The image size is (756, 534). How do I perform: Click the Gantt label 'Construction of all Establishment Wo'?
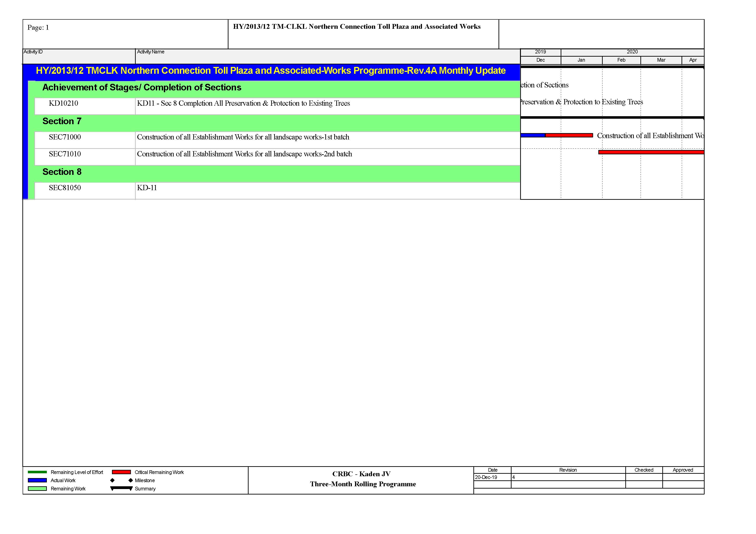650,136
